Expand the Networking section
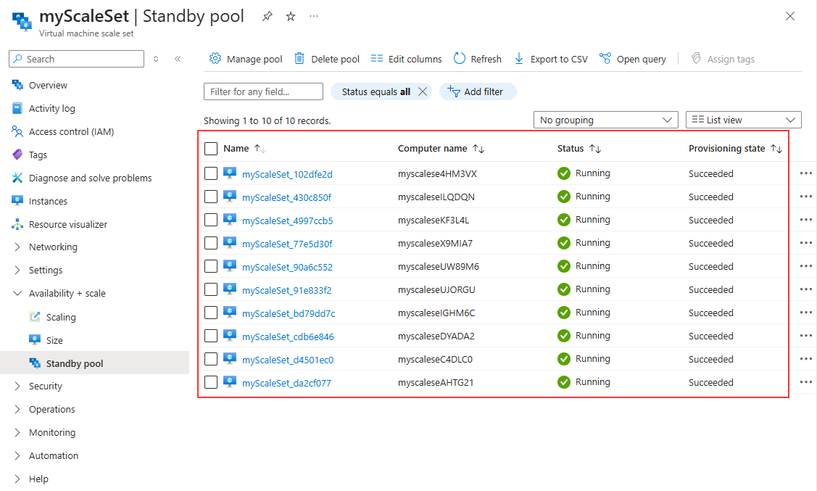Screen dimensions: 817x491 17,247
